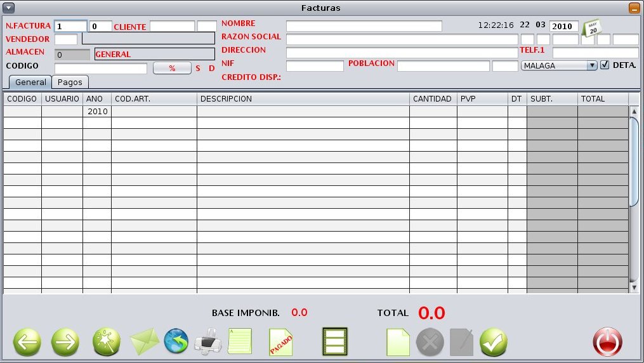Mark invoice as PAGADO
The height and width of the screenshot is (363, 644).
pos(281,341)
